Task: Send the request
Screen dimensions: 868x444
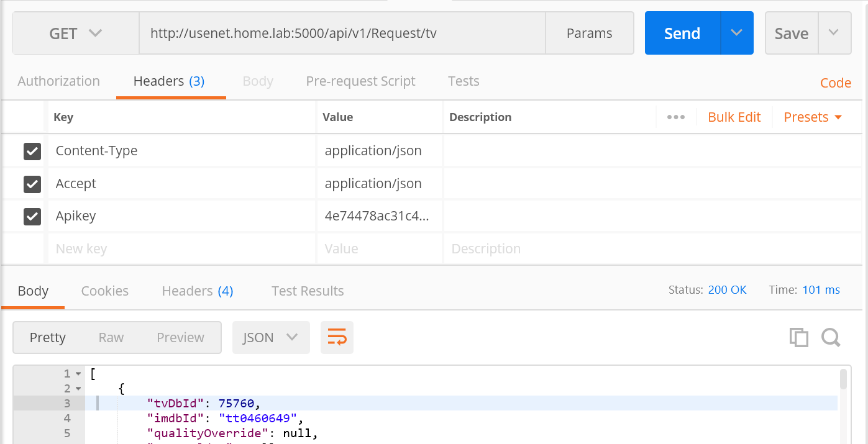Action: (682, 33)
